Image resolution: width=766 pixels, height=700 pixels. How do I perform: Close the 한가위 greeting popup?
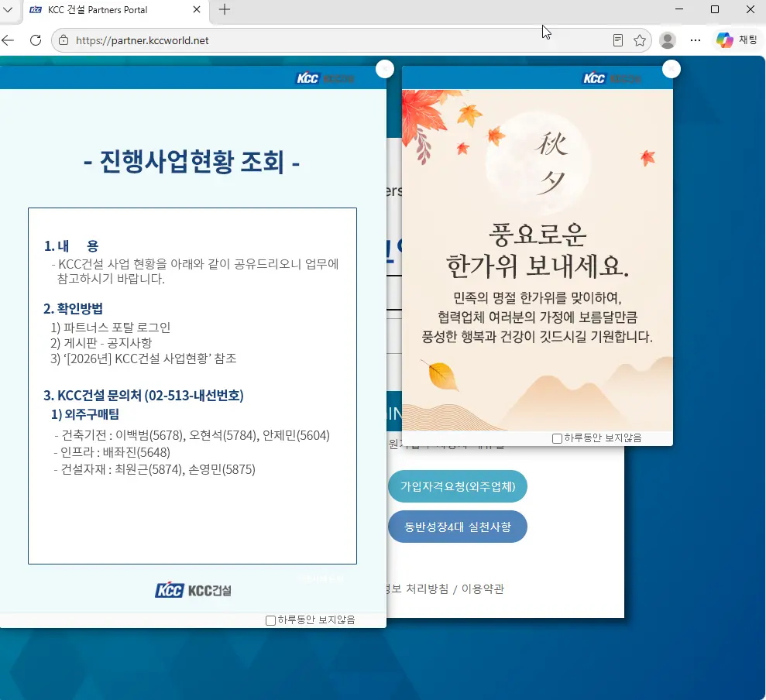pos(672,69)
